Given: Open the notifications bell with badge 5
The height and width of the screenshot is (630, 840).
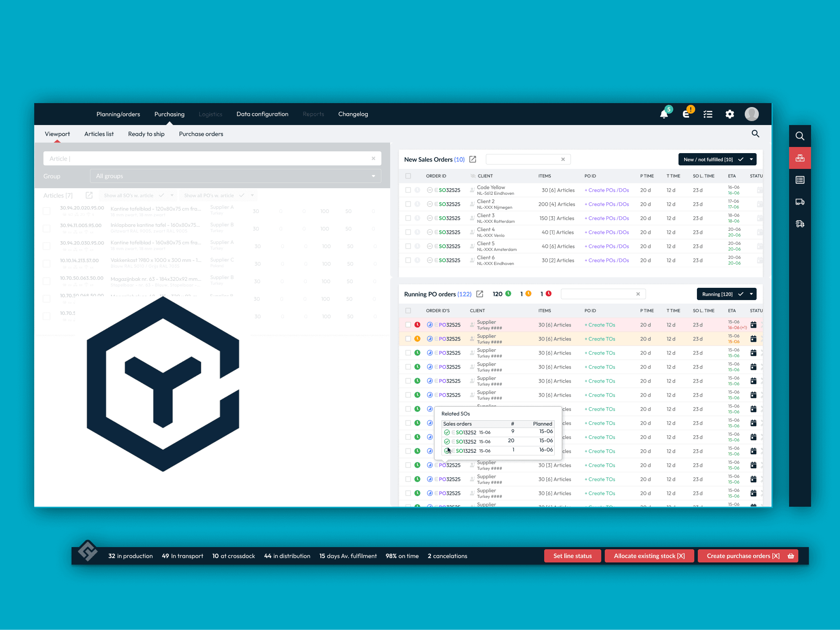Looking at the screenshot, I should click(664, 114).
